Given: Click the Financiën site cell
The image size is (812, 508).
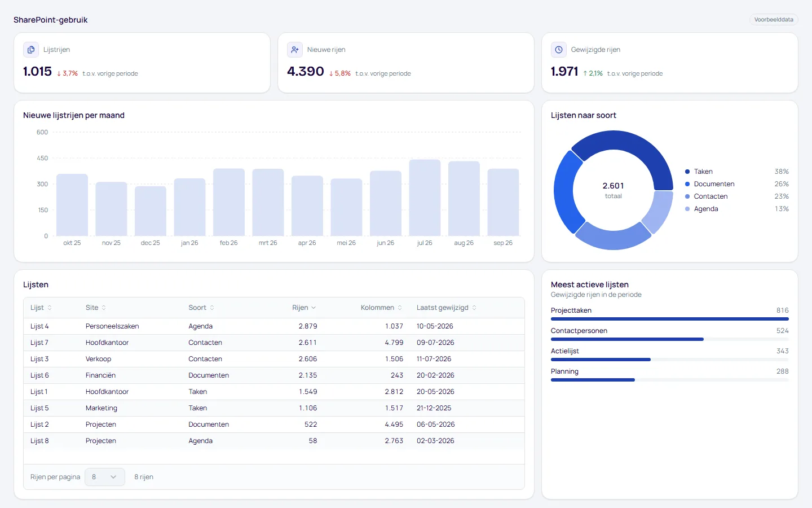Looking at the screenshot, I should click(100, 375).
